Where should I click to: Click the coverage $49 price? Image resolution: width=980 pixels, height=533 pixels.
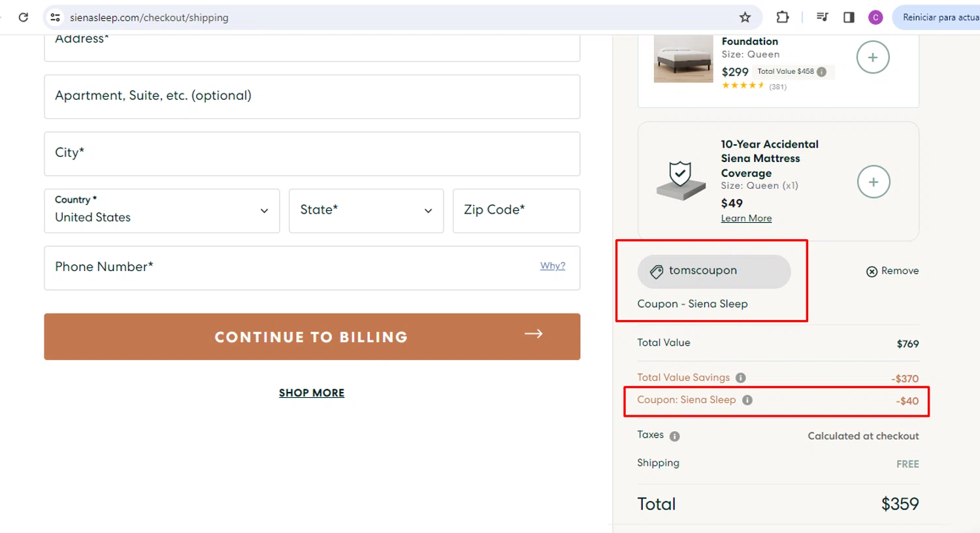pos(732,203)
